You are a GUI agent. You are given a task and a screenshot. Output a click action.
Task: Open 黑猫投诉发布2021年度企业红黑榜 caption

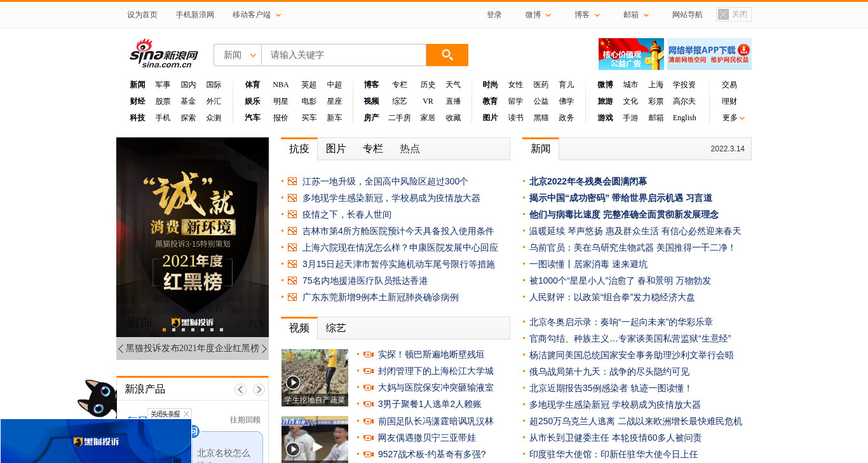pyautogui.click(x=193, y=349)
